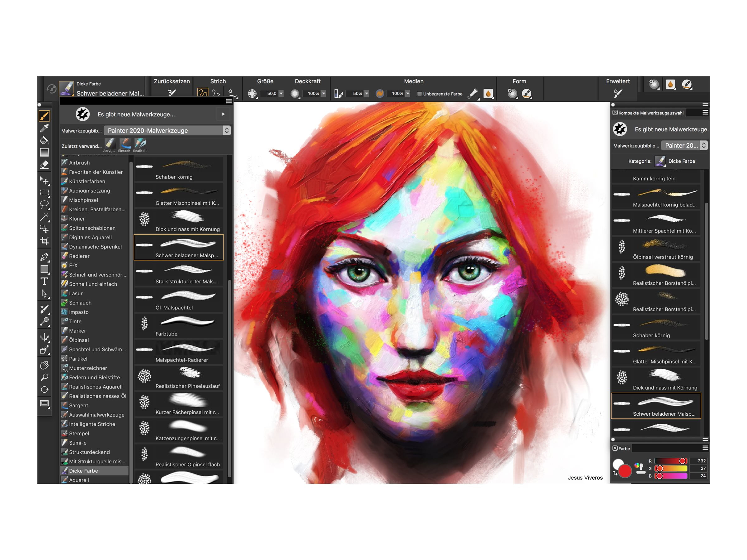Select the Pen tool

pyautogui.click(x=45, y=257)
